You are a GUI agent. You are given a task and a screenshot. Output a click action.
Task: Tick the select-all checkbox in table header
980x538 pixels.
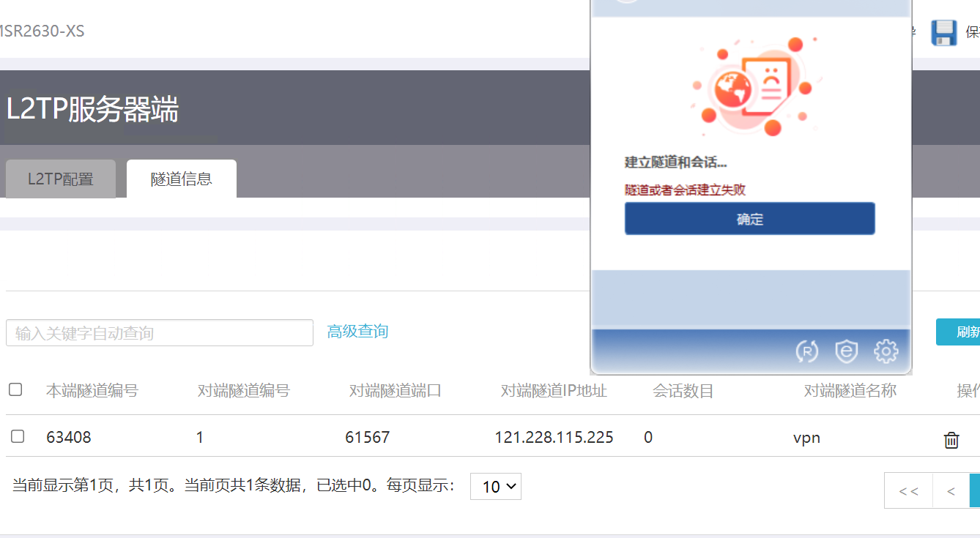point(15,389)
